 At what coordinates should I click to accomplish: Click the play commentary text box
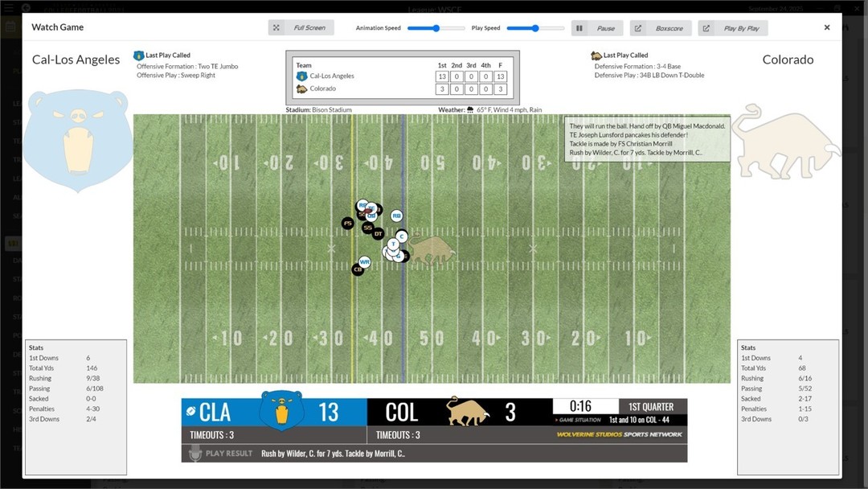coord(647,139)
